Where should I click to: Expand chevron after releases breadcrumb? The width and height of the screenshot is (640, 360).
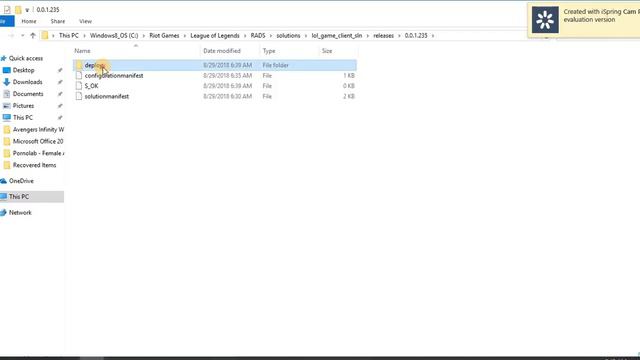pyautogui.click(x=399, y=36)
